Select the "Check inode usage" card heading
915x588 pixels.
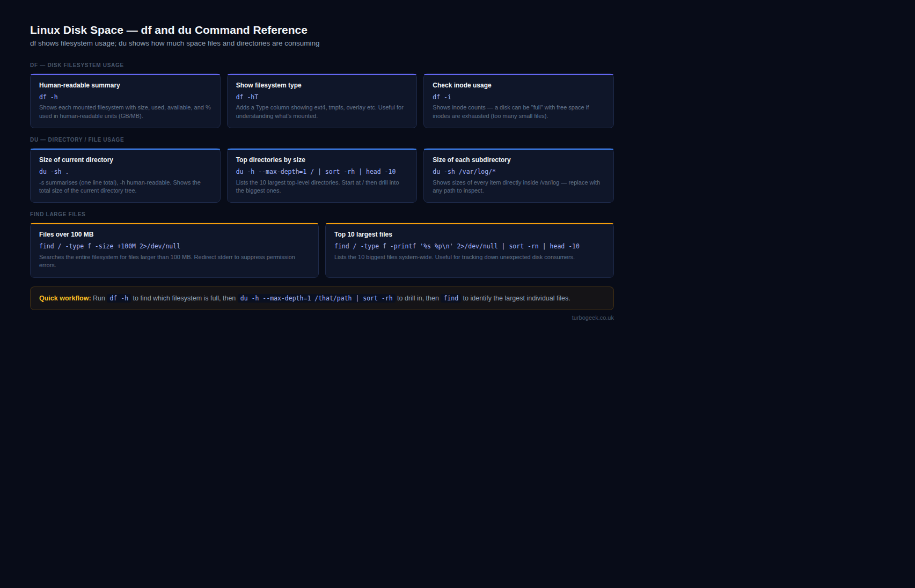tap(462, 85)
